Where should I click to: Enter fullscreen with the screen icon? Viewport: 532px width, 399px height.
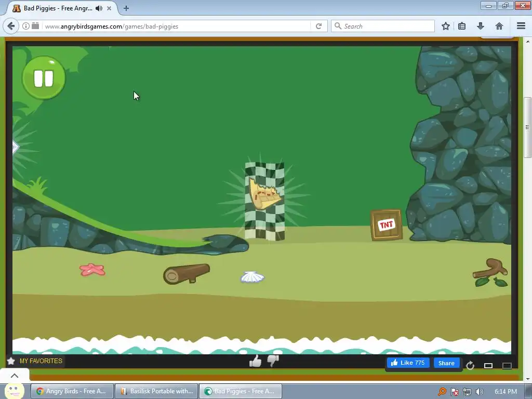[507, 365]
